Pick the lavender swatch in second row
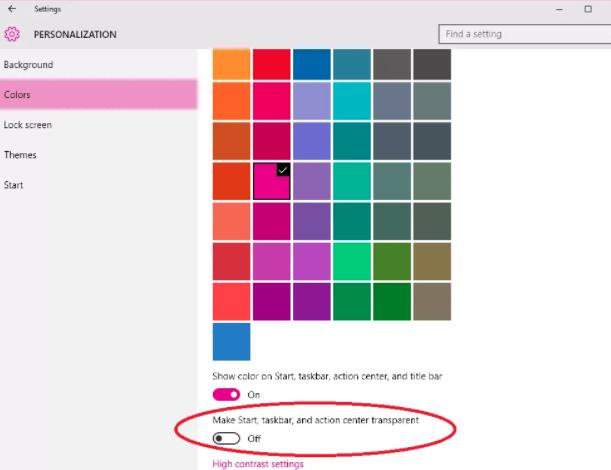The image size is (611, 470). point(311,101)
